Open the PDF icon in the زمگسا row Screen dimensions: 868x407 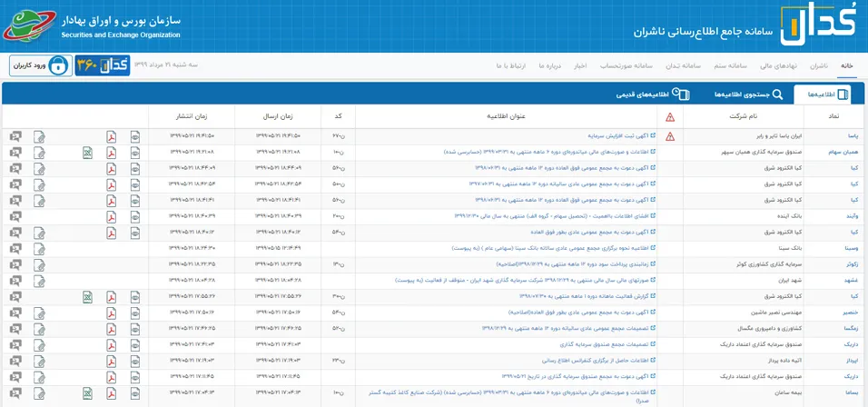pos(112,330)
